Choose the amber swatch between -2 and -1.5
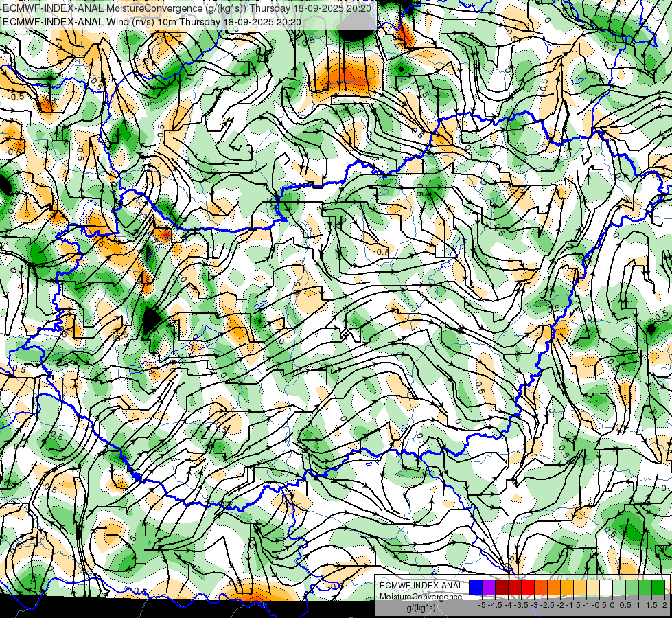This screenshot has width=672, height=618. click(x=567, y=588)
